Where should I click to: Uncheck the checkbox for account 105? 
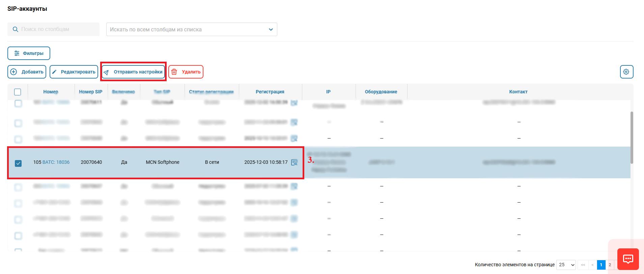coord(18,163)
